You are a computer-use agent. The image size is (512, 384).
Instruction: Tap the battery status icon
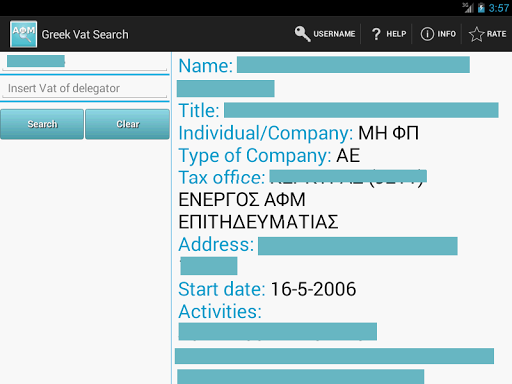[x=481, y=8]
